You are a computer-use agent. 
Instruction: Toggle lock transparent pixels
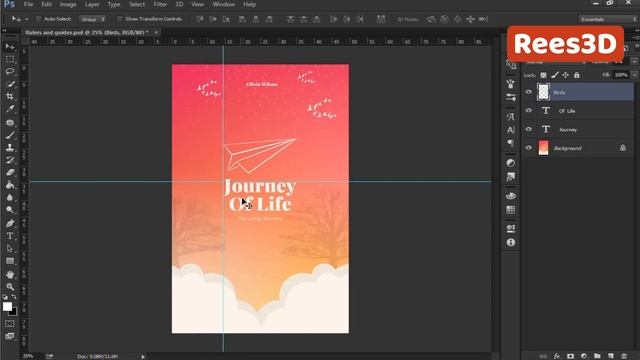click(543, 75)
